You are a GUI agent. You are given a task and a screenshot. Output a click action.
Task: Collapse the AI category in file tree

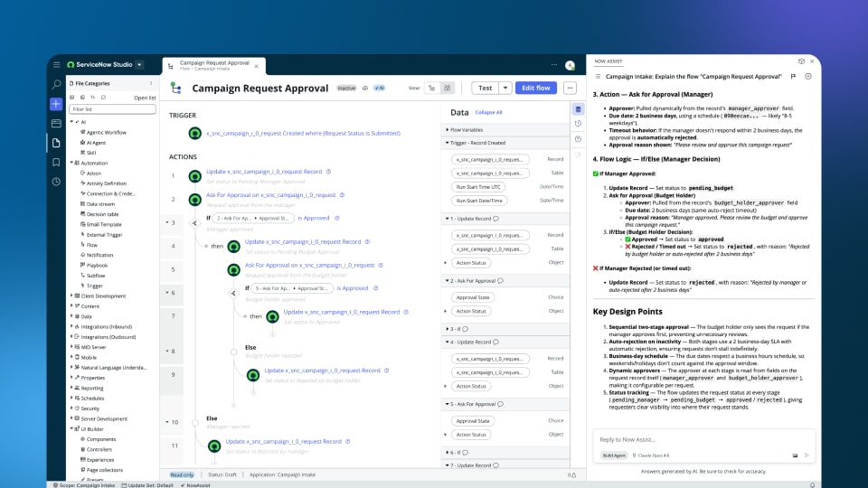(x=71, y=122)
